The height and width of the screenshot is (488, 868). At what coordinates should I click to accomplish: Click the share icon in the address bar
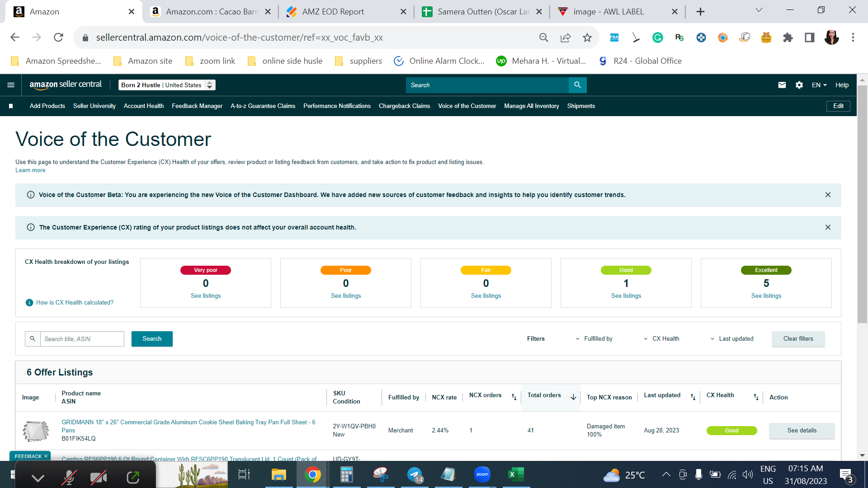point(566,38)
